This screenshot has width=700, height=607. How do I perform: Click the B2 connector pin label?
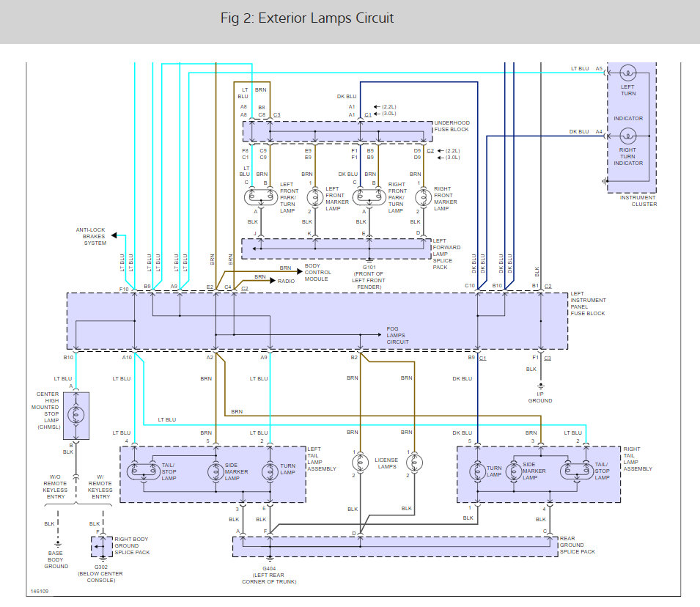click(x=354, y=357)
